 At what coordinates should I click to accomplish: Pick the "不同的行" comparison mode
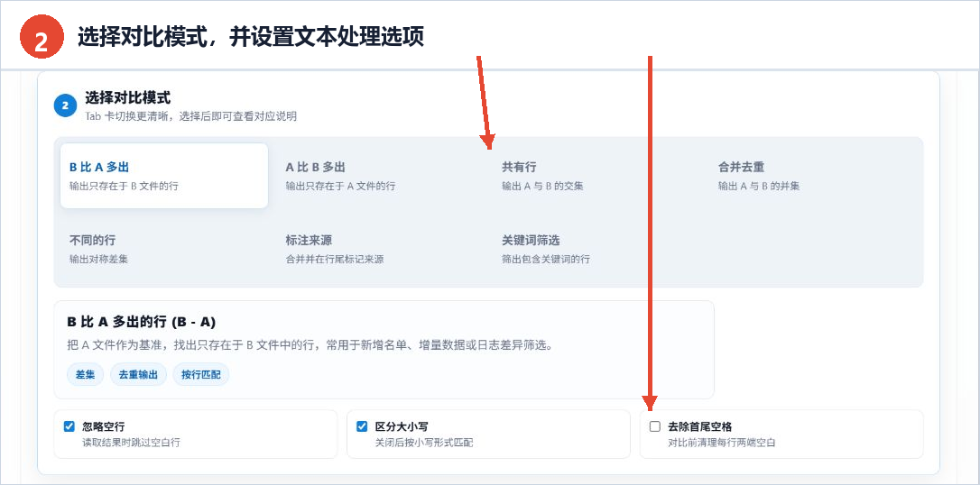pos(163,249)
